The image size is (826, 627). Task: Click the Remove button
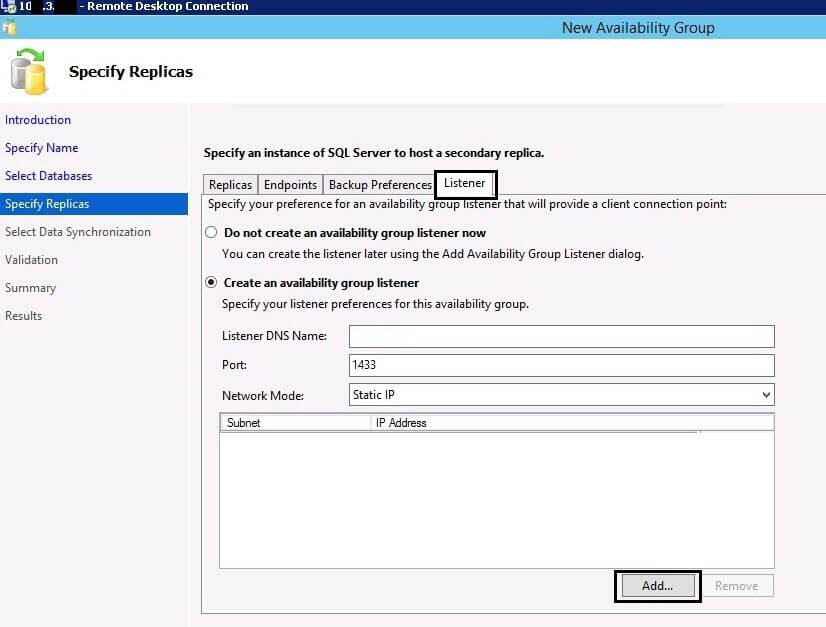pos(736,586)
